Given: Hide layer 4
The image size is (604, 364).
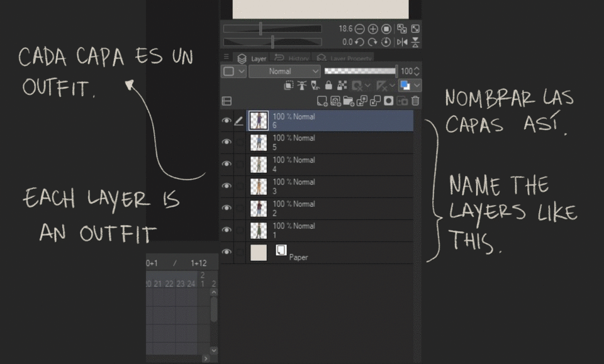Looking at the screenshot, I should tap(226, 164).
